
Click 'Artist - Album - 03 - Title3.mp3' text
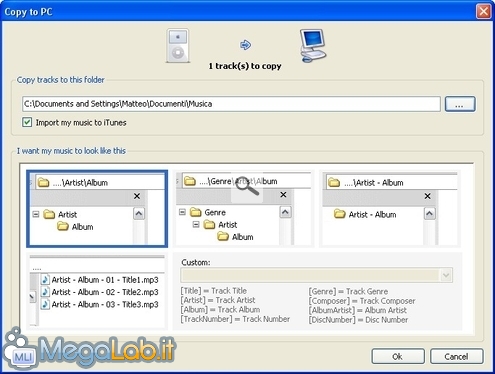coord(105,304)
